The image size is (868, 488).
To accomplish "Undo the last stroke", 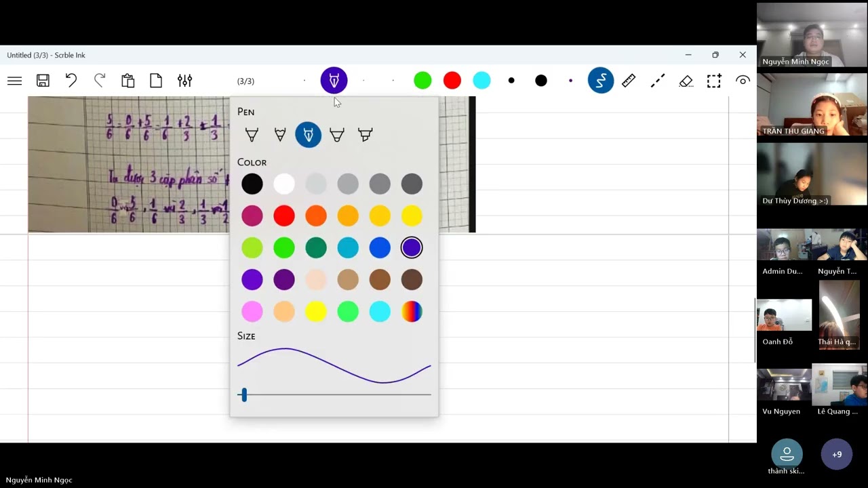I will coord(71,81).
